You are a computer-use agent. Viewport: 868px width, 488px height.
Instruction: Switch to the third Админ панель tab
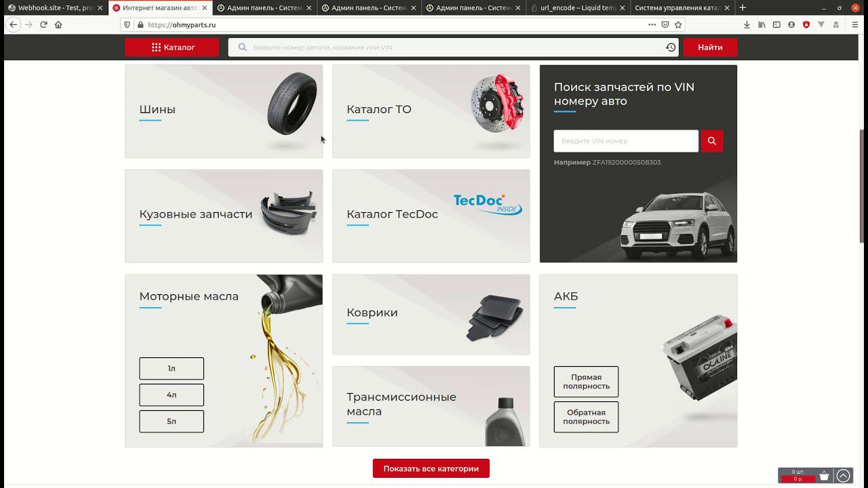[473, 8]
